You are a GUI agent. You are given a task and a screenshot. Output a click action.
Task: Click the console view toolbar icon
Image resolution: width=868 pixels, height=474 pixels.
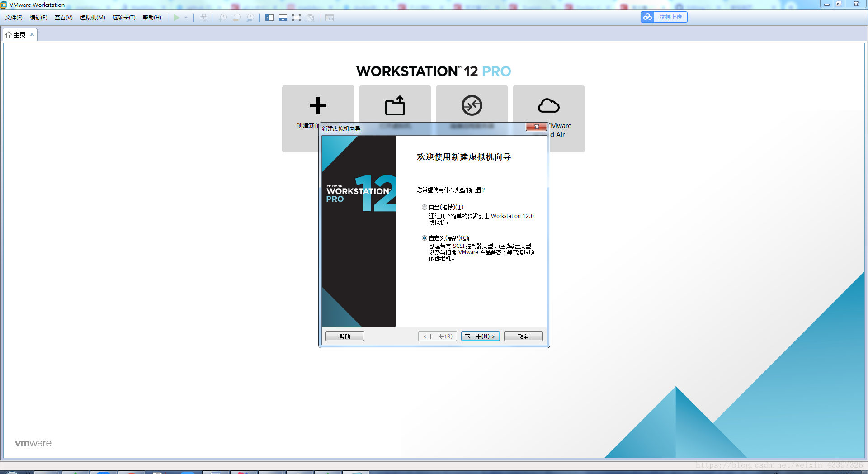330,18
